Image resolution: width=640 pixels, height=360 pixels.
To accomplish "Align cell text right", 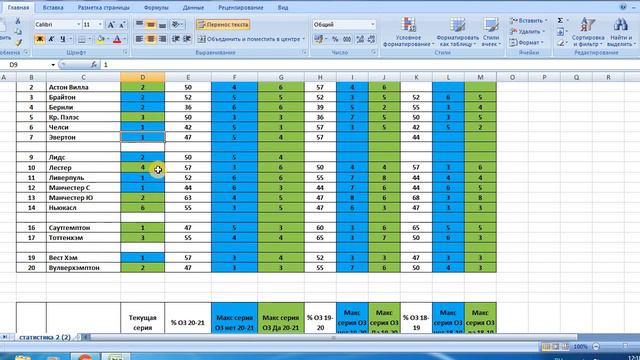I will coord(162,39).
